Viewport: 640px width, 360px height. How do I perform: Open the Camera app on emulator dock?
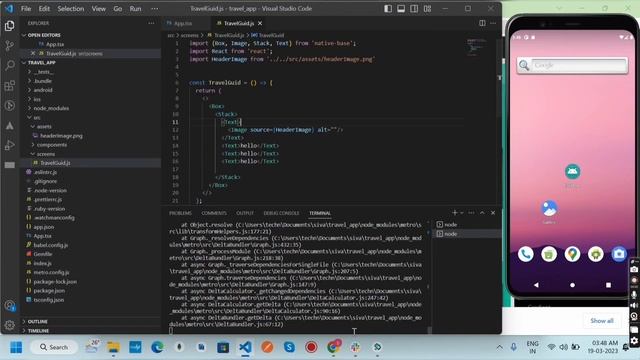coord(619,254)
